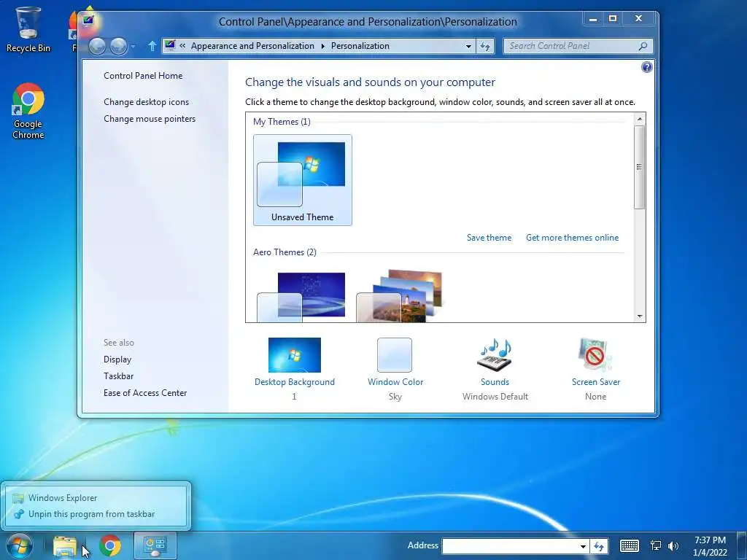Open the help question mark
Screen dimensions: 747x560
(646, 67)
